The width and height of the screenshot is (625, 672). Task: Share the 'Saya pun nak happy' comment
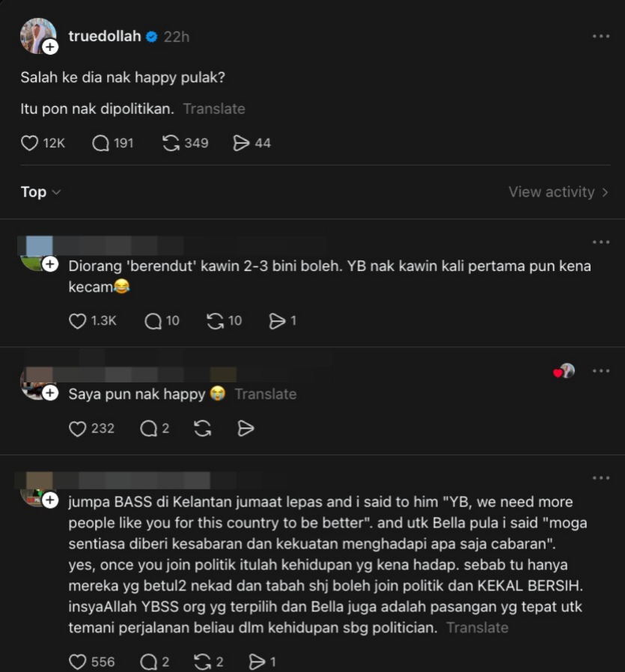[246, 428]
